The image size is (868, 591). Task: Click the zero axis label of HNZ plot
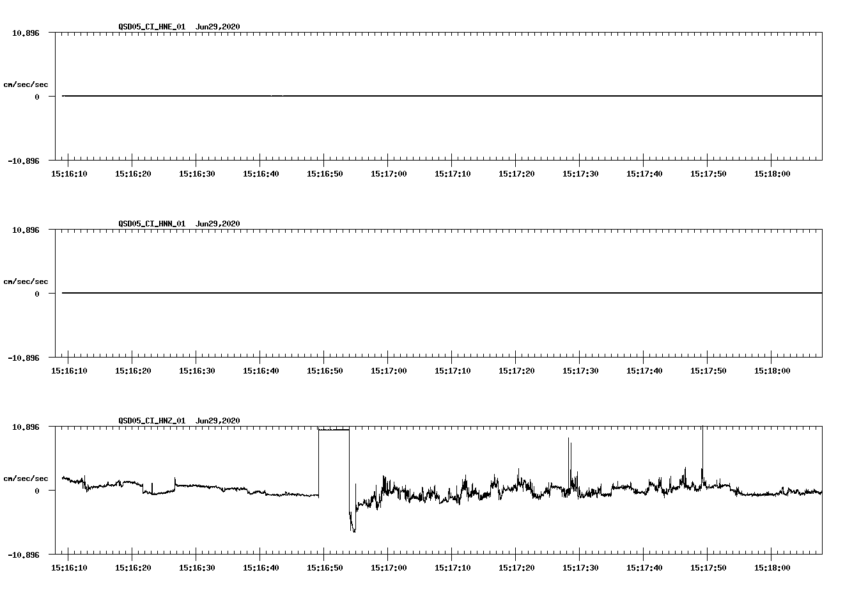(37, 491)
